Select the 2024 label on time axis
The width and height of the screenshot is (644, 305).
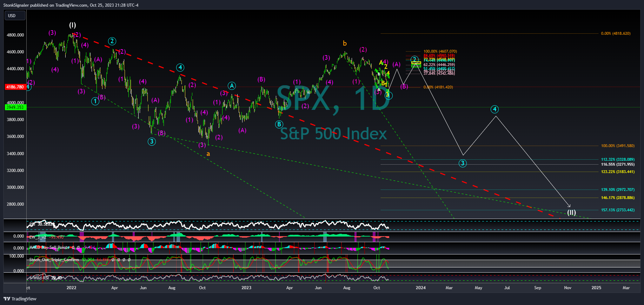click(x=420, y=288)
